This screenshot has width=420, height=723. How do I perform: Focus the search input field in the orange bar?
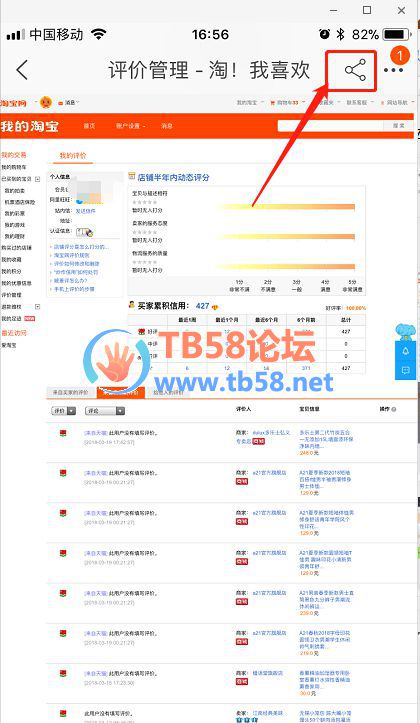[x=331, y=126]
